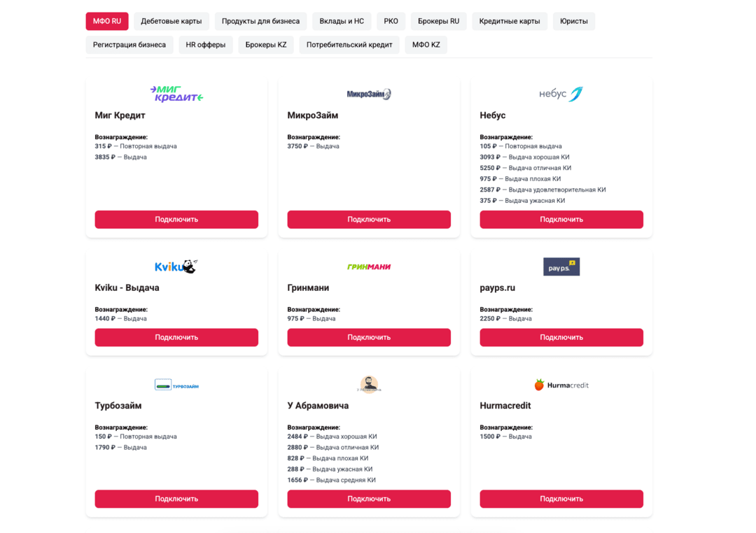
Task: Switch to Дебетовые карты tab
Action: point(171,21)
